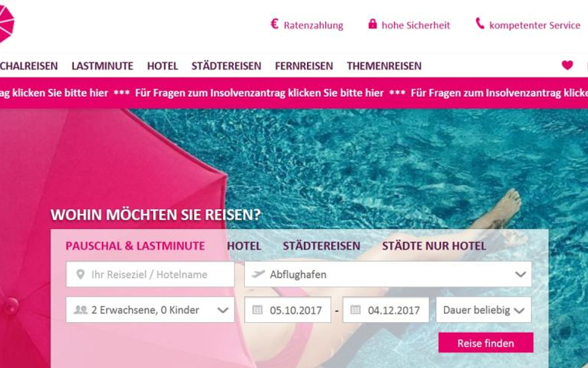Click the lock icon beside hohe Sicherheit
This screenshot has width=588, height=368.
tap(372, 24)
